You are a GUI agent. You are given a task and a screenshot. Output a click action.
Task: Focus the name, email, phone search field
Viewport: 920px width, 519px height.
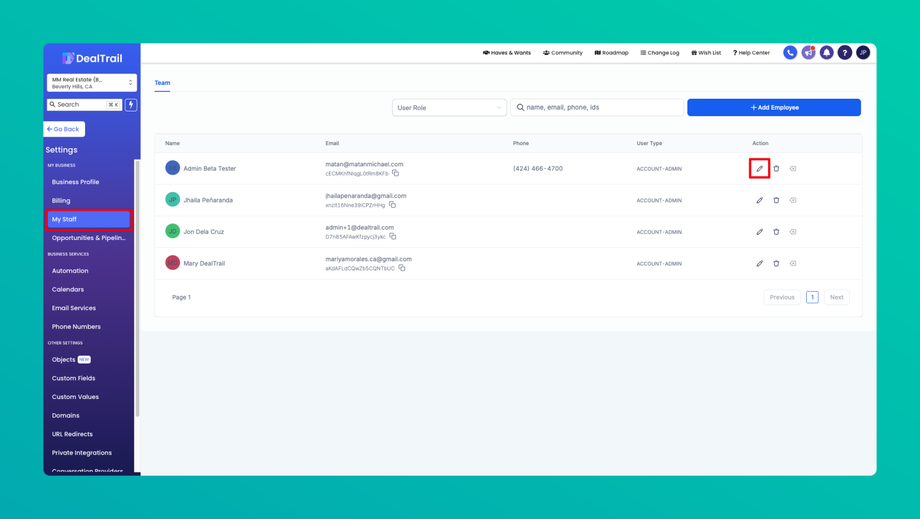point(597,108)
